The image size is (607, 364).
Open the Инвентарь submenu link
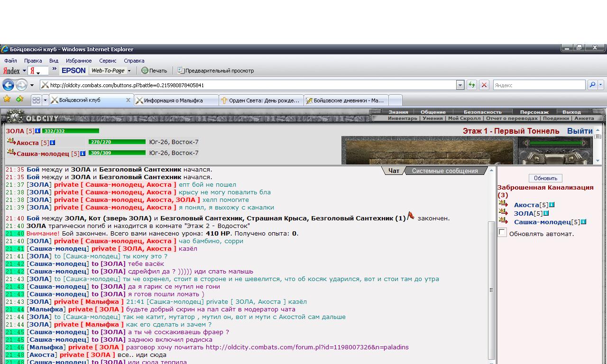click(x=403, y=118)
